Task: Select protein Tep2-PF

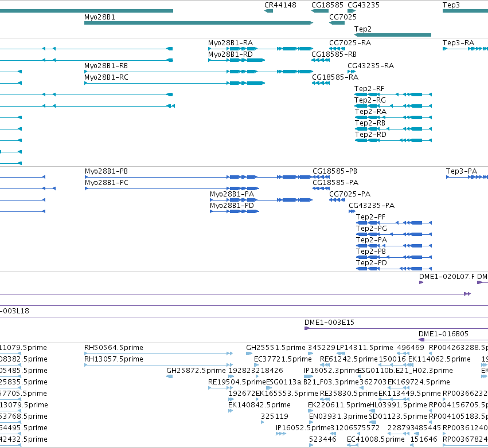Action: (x=394, y=223)
